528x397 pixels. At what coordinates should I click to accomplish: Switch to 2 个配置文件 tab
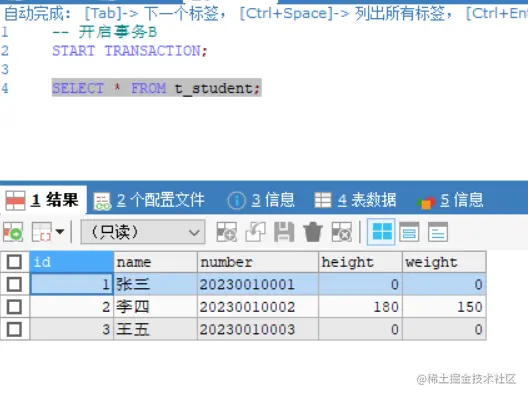click(149, 200)
